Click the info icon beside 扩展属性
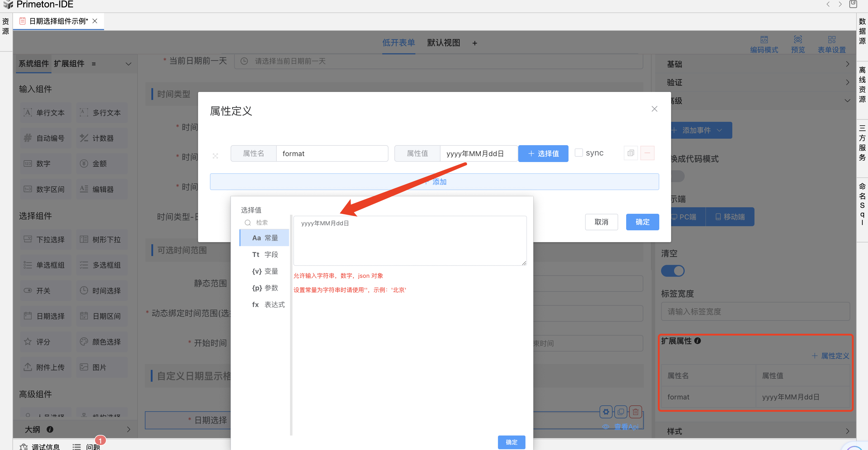Viewport: 868px width, 450px height. (697, 341)
